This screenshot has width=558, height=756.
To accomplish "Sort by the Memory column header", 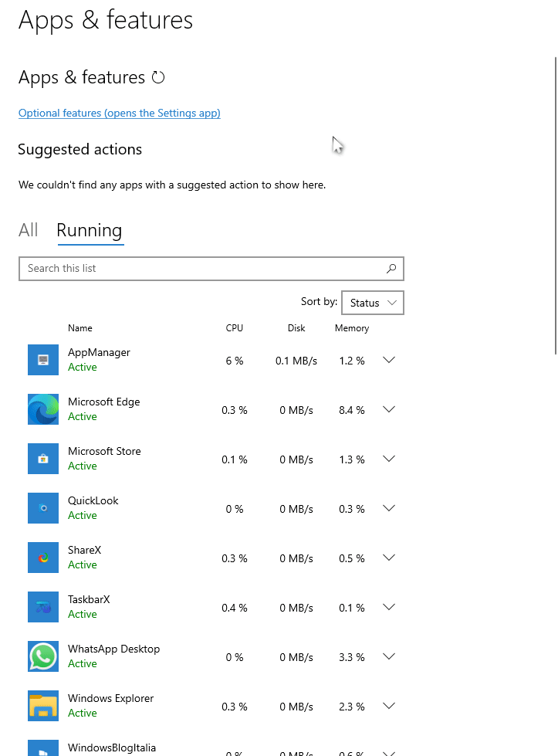I will click(x=352, y=328).
